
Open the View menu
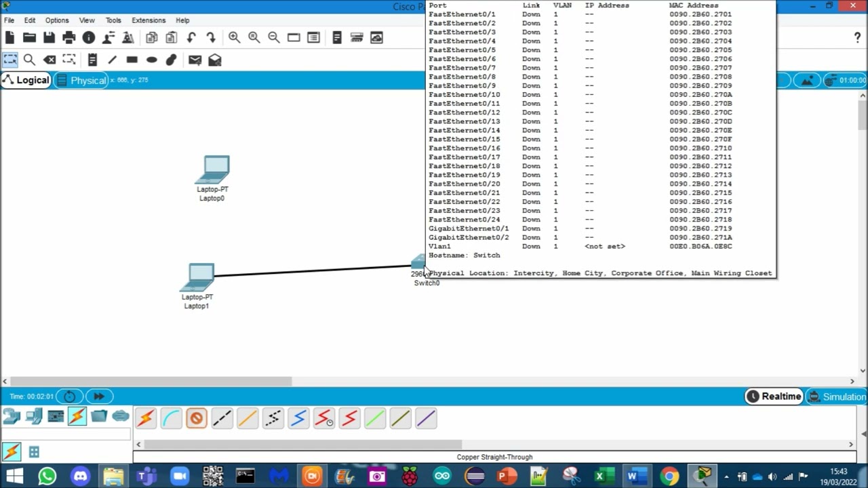[87, 20]
